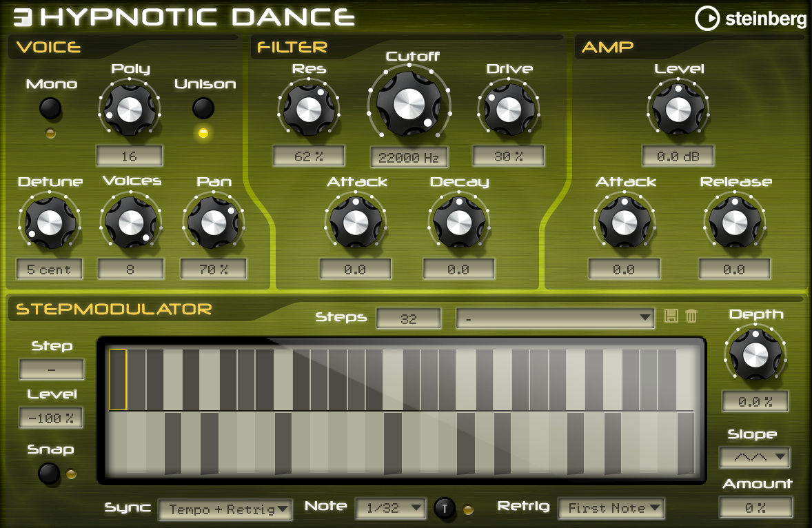Click the delete pattern trash icon

coord(691,316)
